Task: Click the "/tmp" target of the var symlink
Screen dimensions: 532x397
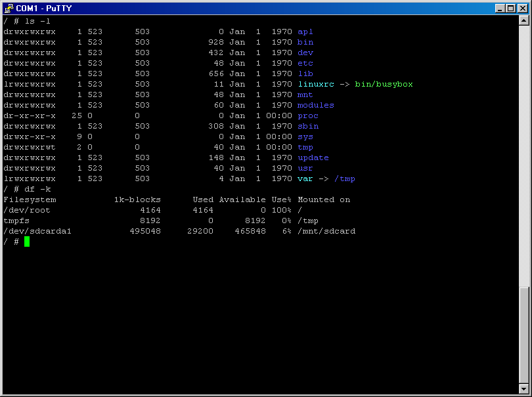Action: coord(345,179)
